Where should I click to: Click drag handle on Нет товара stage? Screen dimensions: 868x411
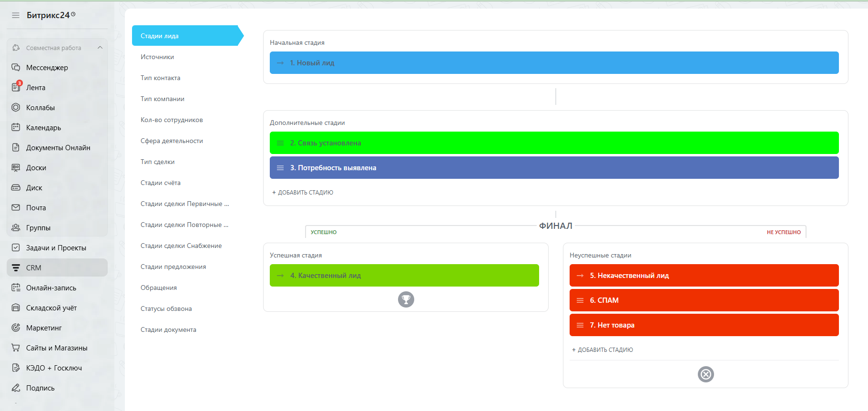(580, 325)
